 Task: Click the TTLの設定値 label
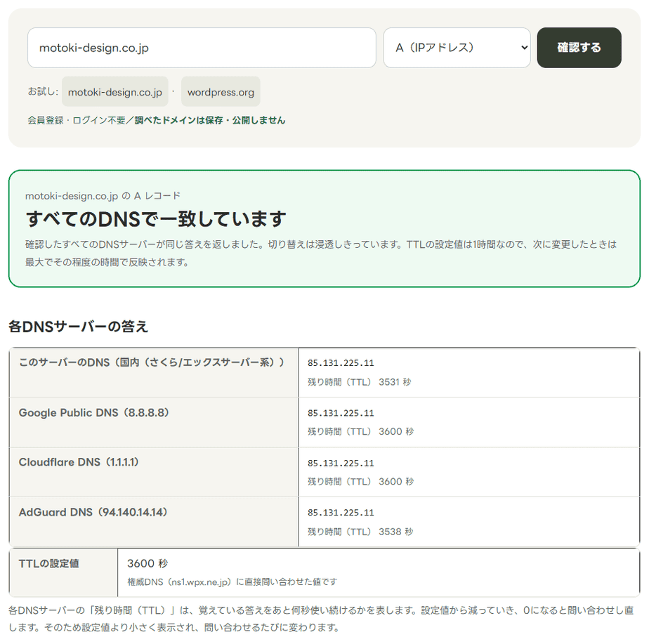49,564
